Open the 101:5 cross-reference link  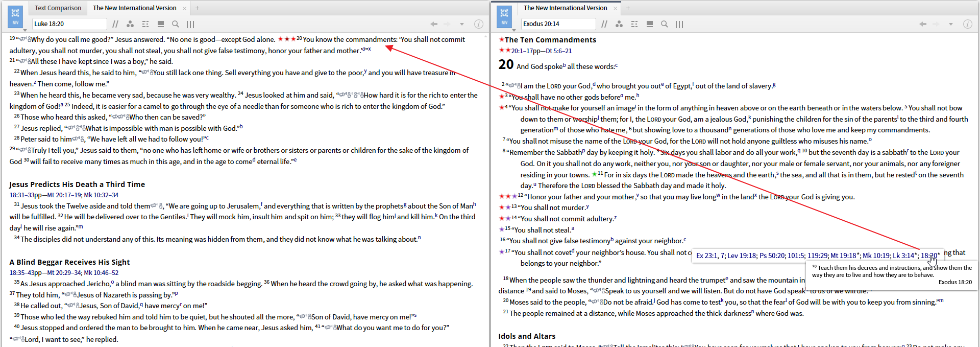[796, 256]
